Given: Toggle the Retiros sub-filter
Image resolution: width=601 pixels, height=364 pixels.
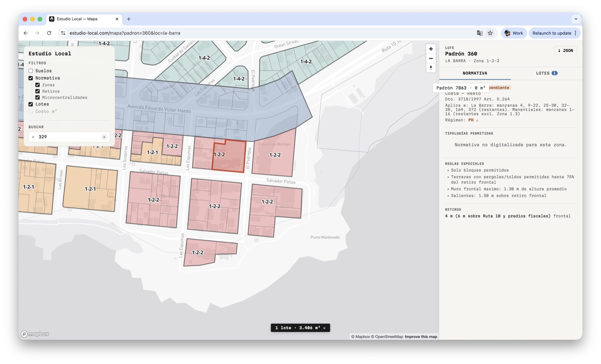Looking at the screenshot, I should (x=38, y=91).
